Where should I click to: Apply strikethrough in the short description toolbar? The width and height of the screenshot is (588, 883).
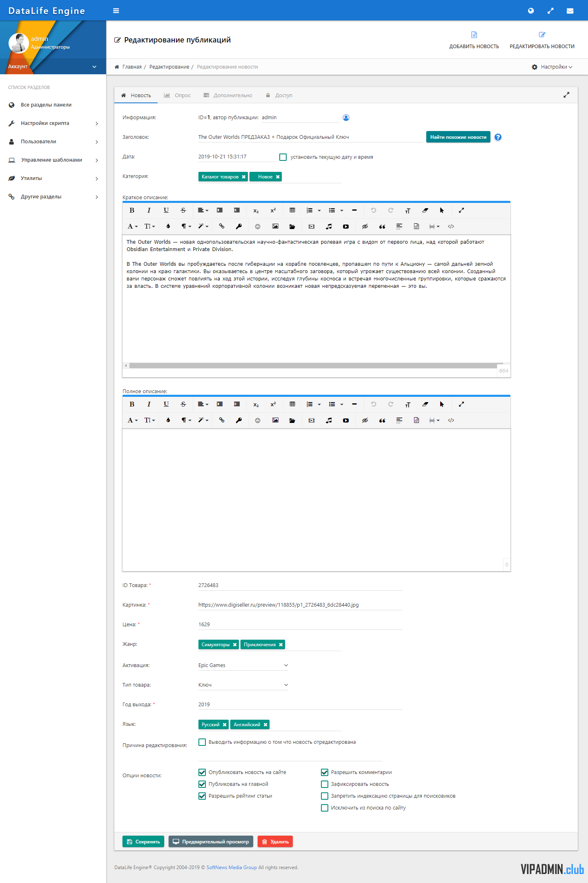(183, 210)
